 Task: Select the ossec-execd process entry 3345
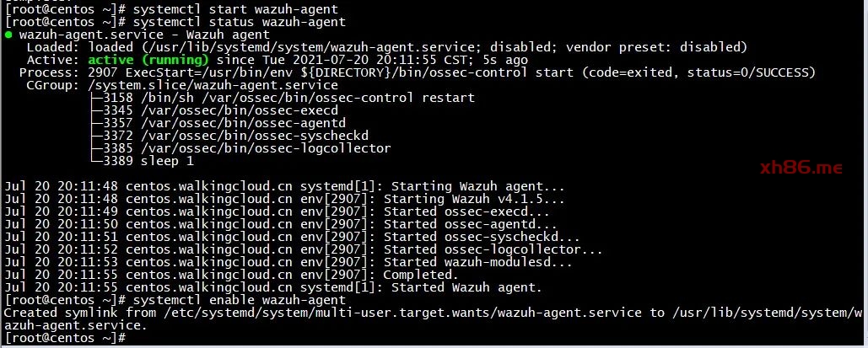(x=219, y=110)
